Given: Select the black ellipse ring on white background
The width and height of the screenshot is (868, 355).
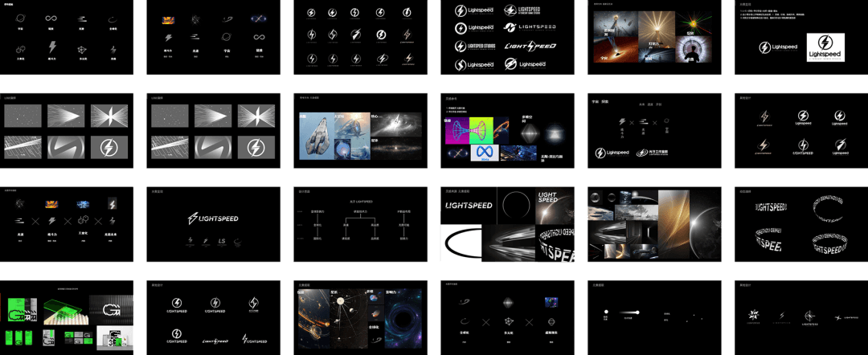Looking at the screenshot, I should [x=461, y=243].
